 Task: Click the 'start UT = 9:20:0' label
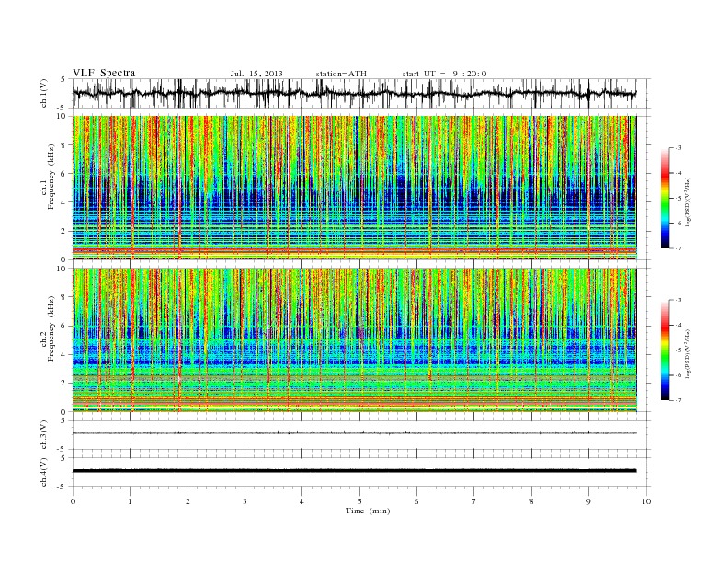444,74
